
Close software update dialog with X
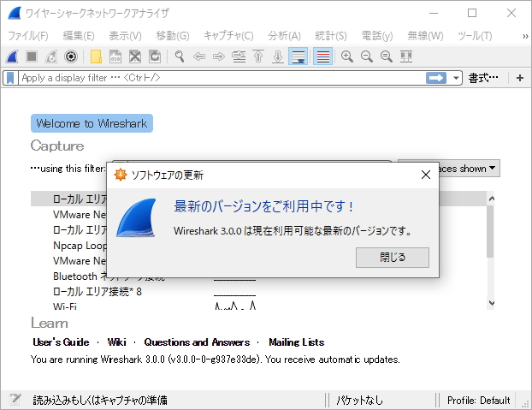click(x=426, y=175)
